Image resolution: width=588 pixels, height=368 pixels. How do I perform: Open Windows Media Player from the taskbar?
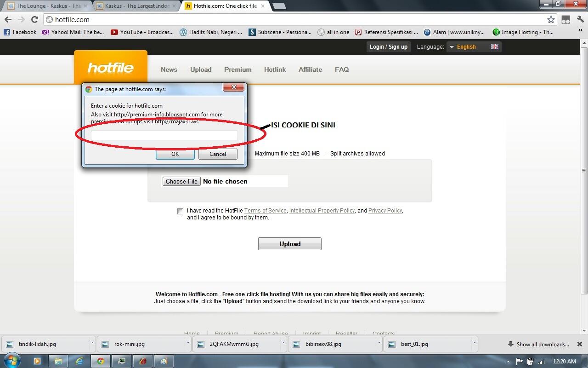pos(37,361)
